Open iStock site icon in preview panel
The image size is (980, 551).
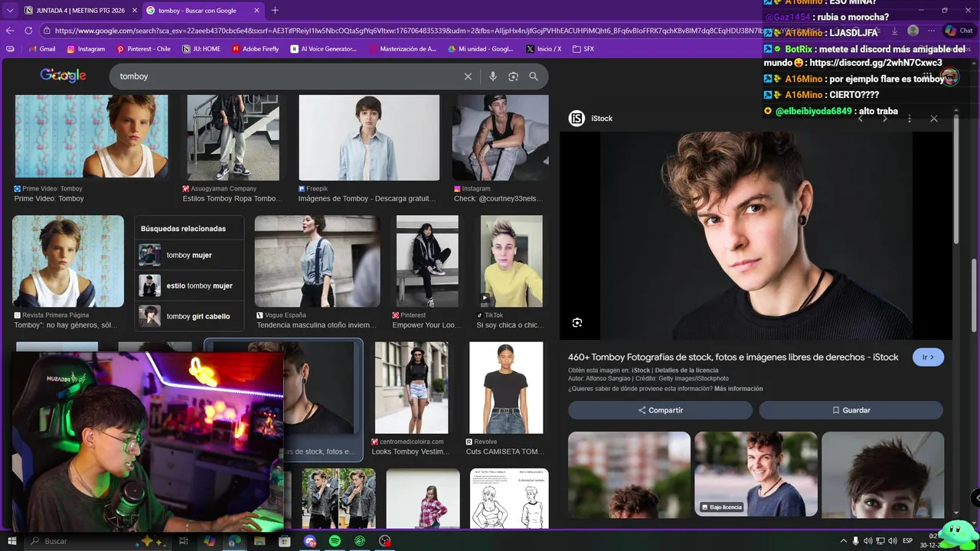pos(577,119)
